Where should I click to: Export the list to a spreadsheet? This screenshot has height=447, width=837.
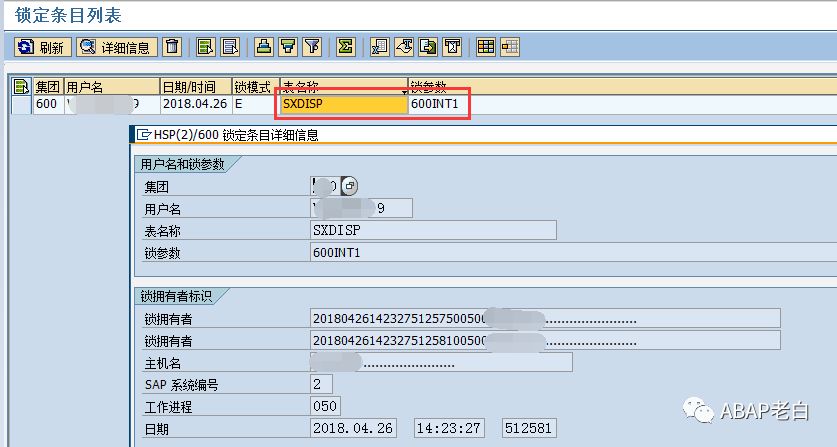click(x=380, y=47)
